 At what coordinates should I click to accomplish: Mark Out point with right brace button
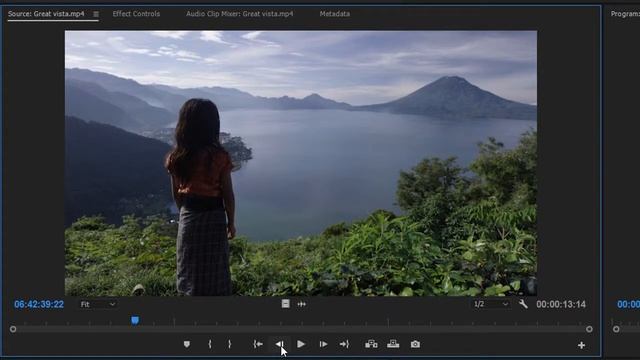pos(229,344)
